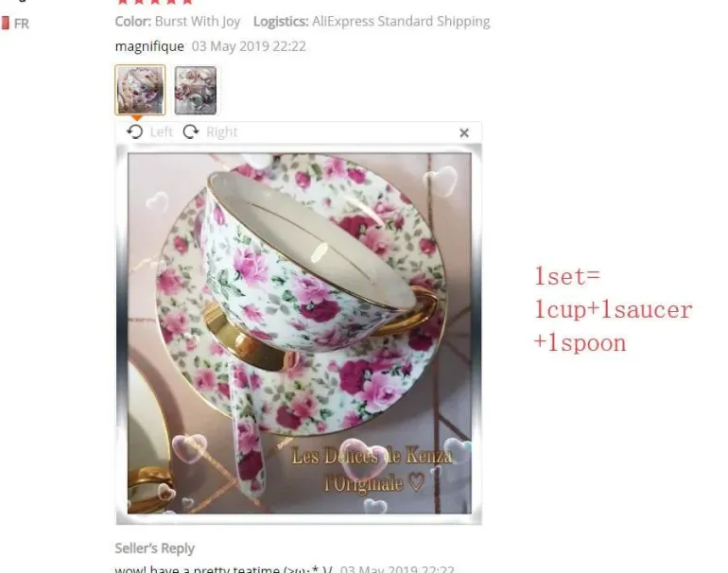The image size is (728, 573).
Task: Click the rotate right arrow icon
Action: click(190, 131)
